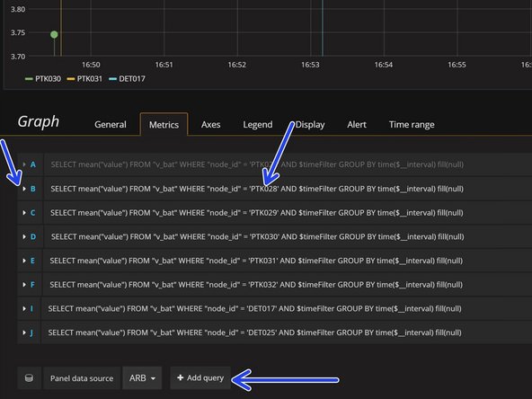Open the Legend tab
The width and height of the screenshot is (532, 399).
coord(258,125)
